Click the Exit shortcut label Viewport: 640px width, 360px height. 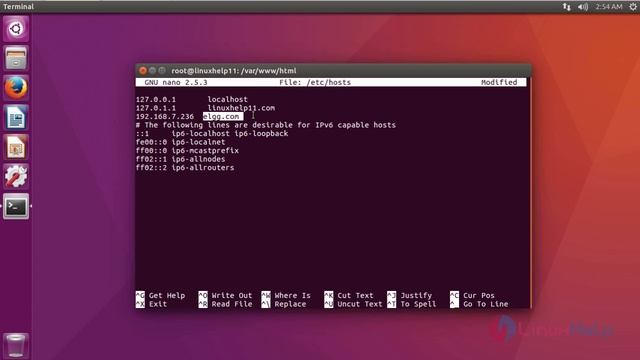[158, 304]
